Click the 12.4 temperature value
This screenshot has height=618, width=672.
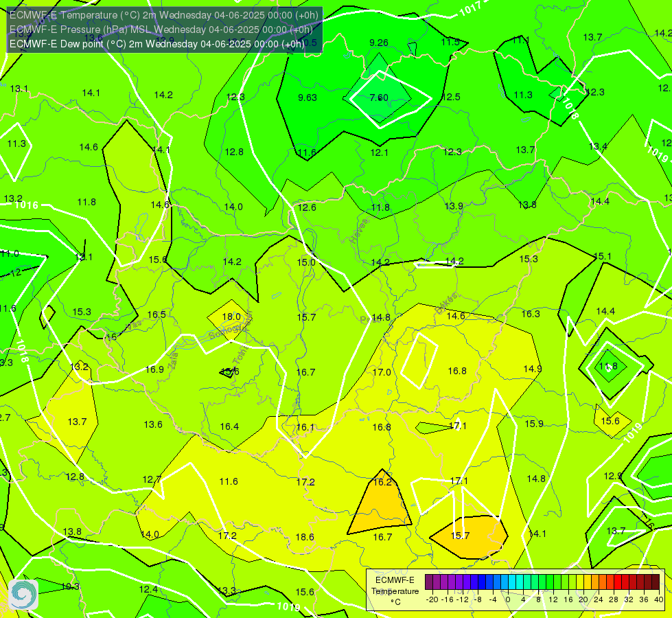[x=148, y=589]
